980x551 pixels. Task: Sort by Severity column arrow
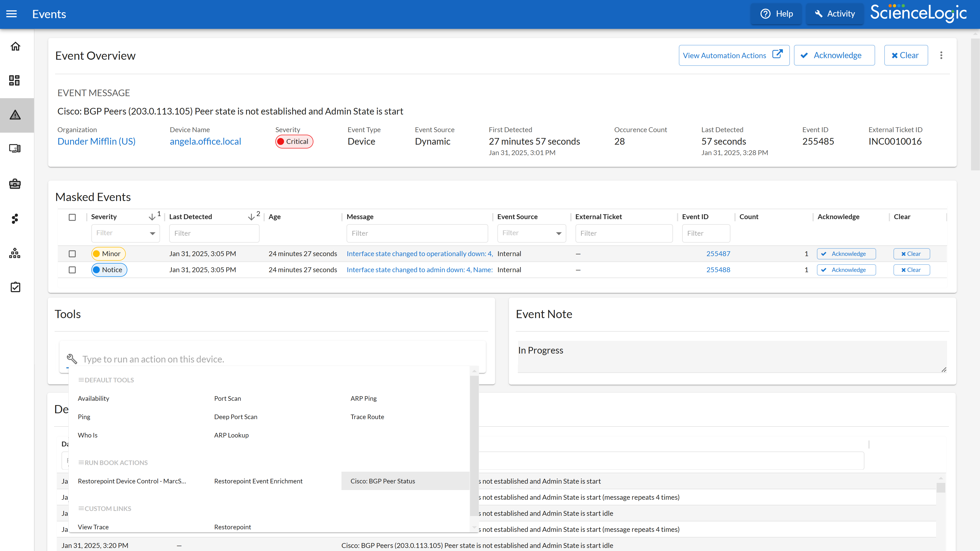point(152,217)
